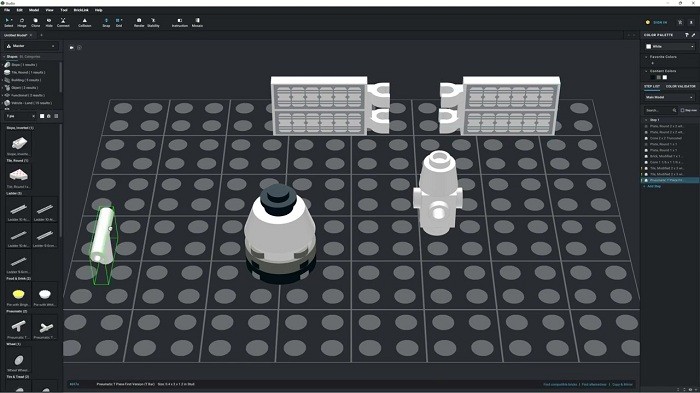700x393 pixels.
Task: Switch to the Step List tab
Action: [652, 86]
